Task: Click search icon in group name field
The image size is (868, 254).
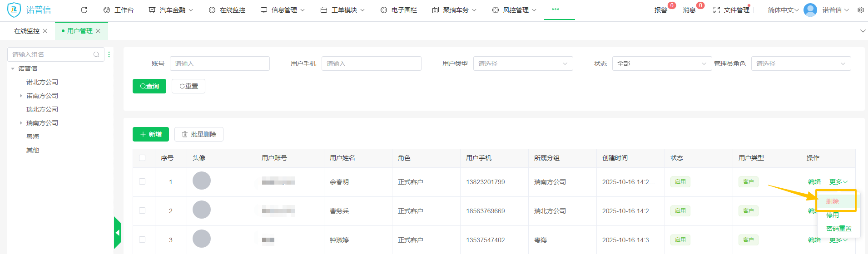Action: [96, 54]
